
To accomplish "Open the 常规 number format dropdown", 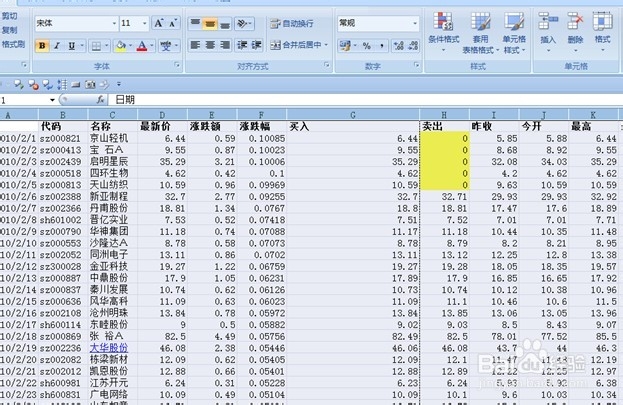I will [415, 23].
